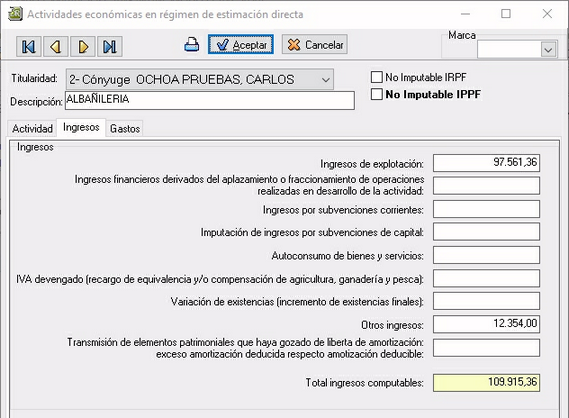
Task: Click the Otros ingresos amount field
Action: coord(486,324)
